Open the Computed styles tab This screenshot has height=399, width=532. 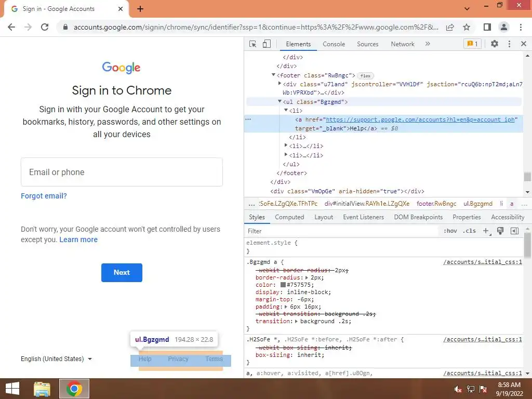pos(289,217)
